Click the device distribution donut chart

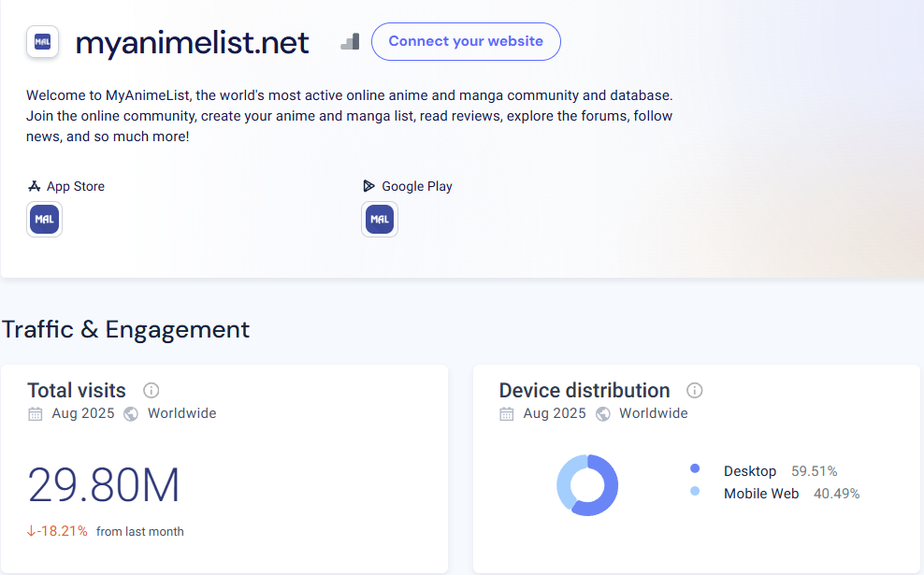point(609,485)
